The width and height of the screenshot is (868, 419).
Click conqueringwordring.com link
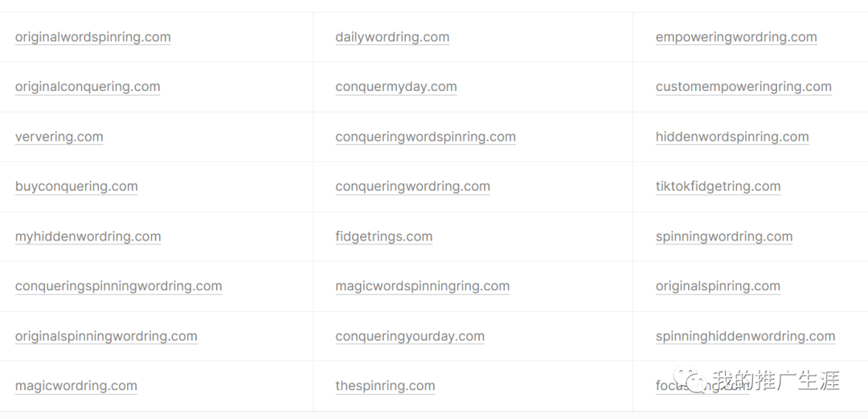tap(412, 187)
